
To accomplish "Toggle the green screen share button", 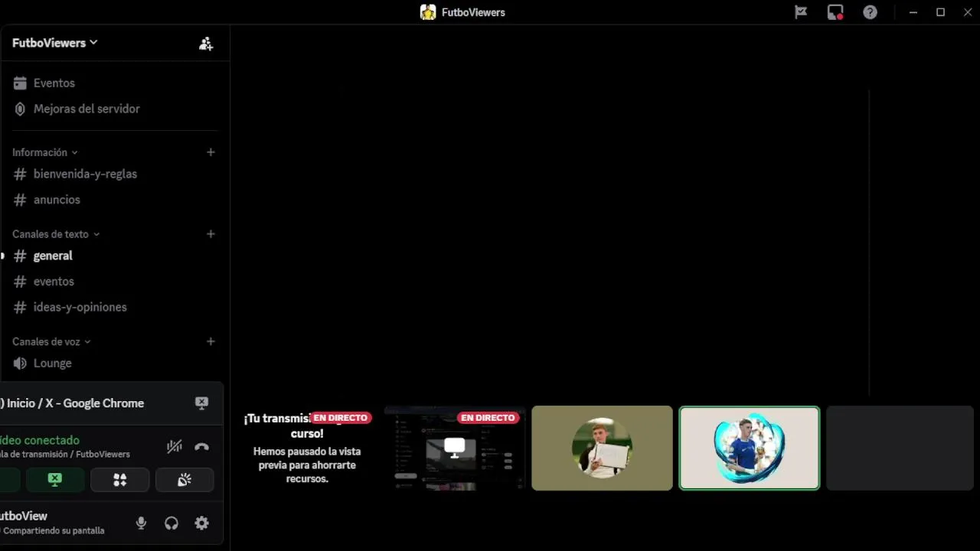I will [54, 480].
